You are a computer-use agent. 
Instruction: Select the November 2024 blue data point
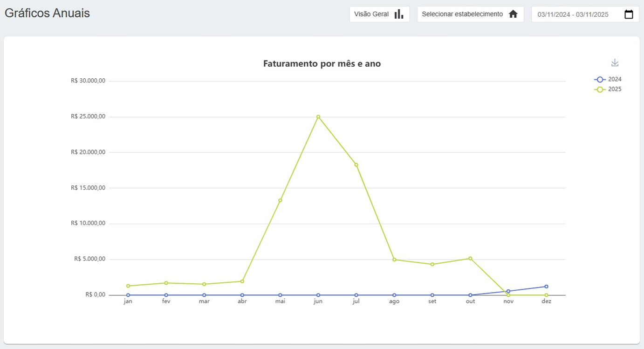click(508, 291)
